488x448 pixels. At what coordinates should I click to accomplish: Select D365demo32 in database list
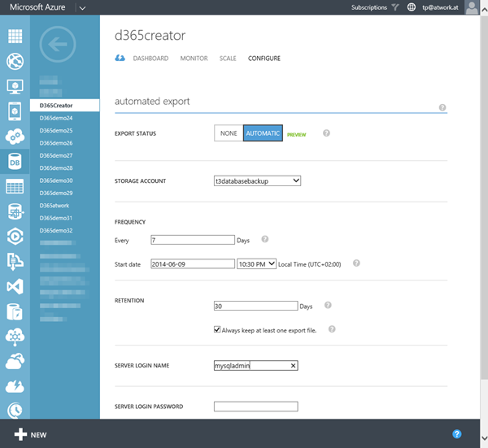[56, 231]
